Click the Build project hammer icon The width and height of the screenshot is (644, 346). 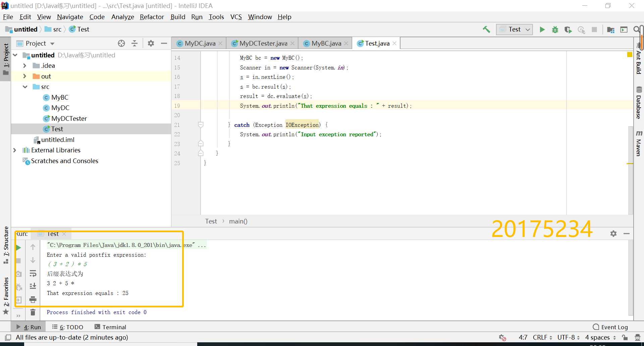click(486, 30)
